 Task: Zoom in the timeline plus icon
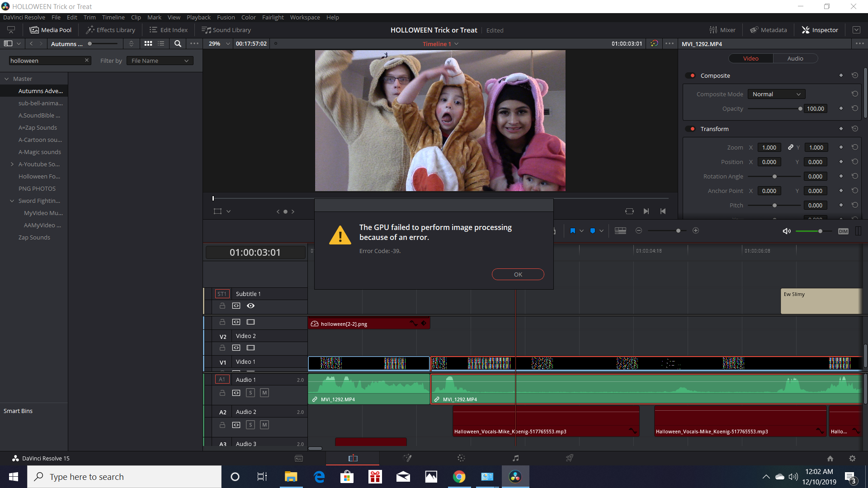pyautogui.click(x=696, y=230)
